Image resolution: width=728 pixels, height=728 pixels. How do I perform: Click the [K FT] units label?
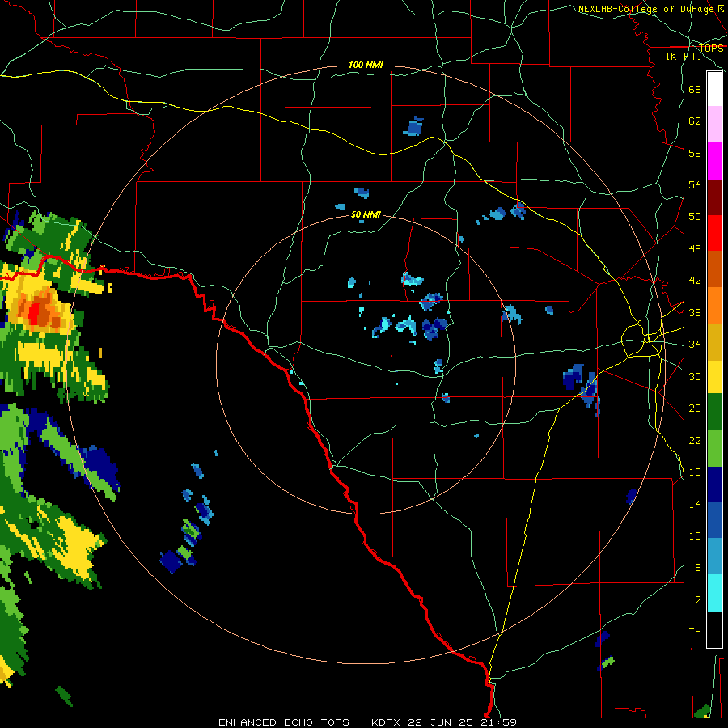684,56
